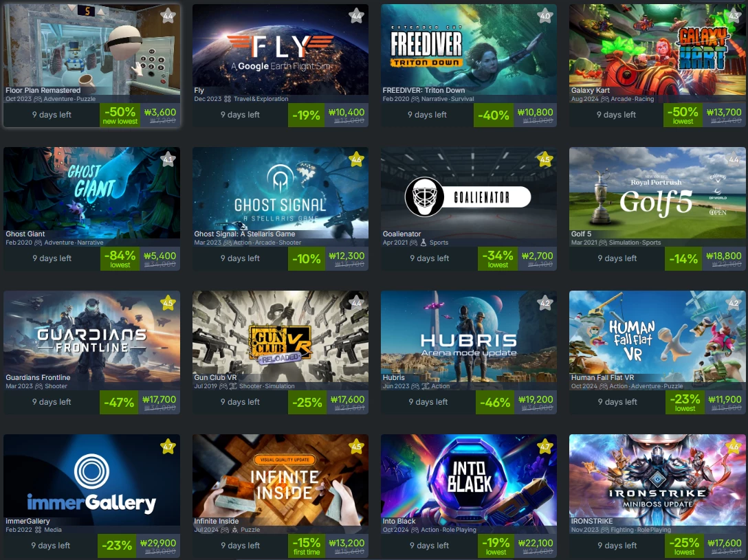This screenshot has height=560, width=748.
Task: Click the ₩17,700 price on Guardians Frontline
Action: pyautogui.click(x=159, y=399)
